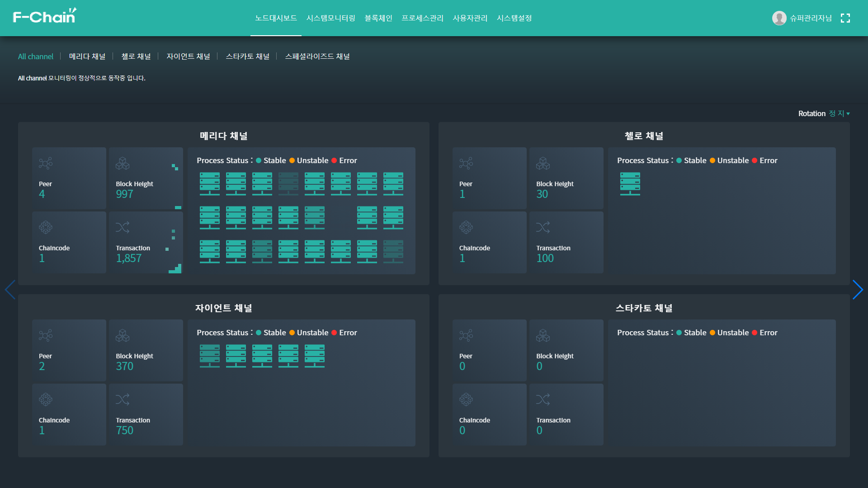
Task: Switch to the 스페셜라이즈드 채널 tab
Action: (317, 56)
